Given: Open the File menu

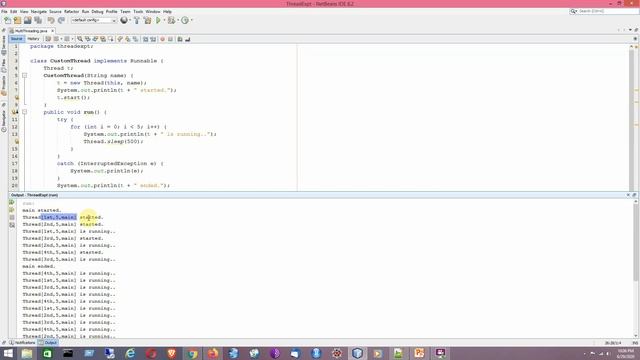Looking at the screenshot, I should (4, 12).
